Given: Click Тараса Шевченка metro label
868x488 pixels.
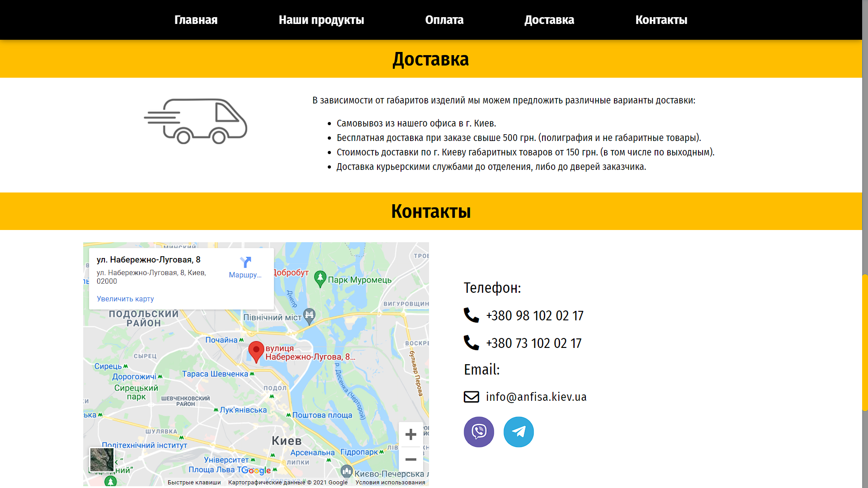Looking at the screenshot, I should (x=215, y=374).
